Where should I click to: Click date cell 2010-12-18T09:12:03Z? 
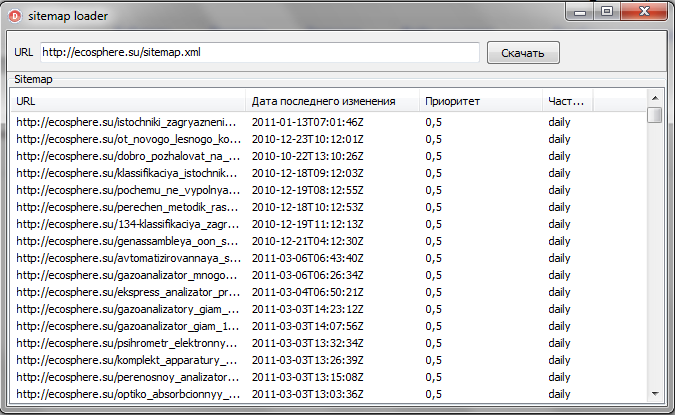point(307,173)
